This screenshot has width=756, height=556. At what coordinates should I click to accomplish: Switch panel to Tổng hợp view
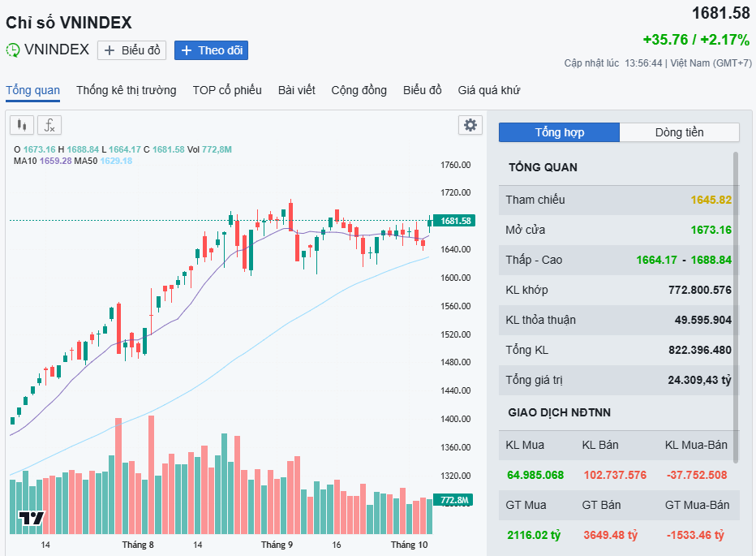tap(559, 132)
